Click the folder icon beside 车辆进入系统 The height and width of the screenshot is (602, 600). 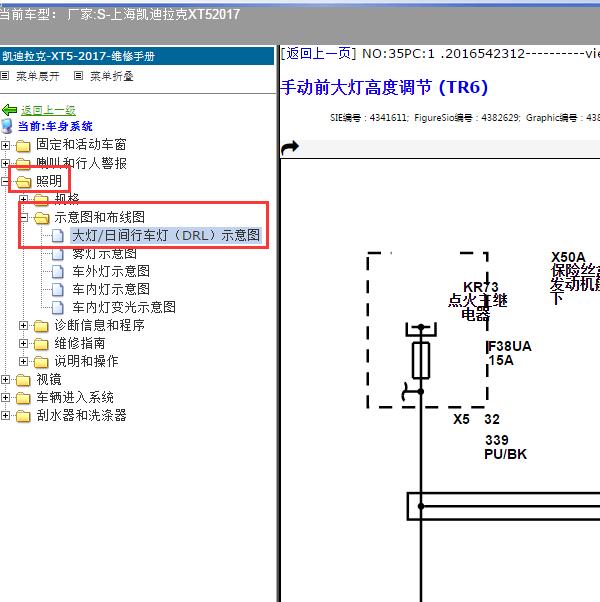(x=23, y=398)
